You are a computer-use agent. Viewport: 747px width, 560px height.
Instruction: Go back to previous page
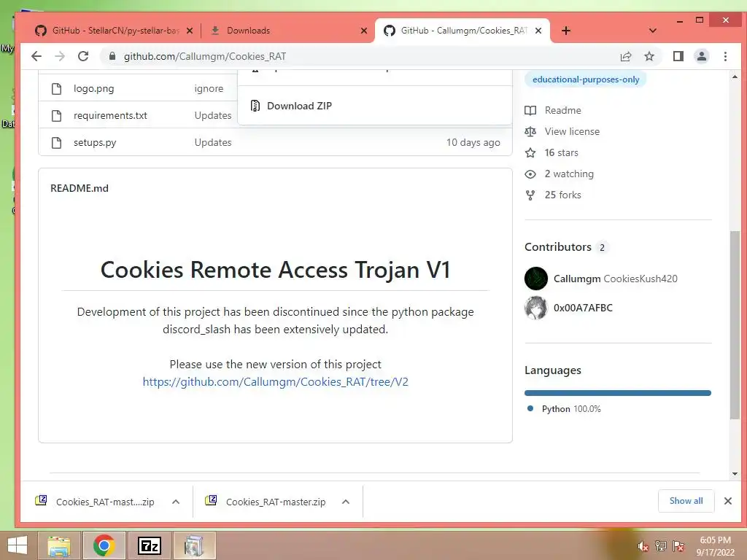(x=36, y=56)
